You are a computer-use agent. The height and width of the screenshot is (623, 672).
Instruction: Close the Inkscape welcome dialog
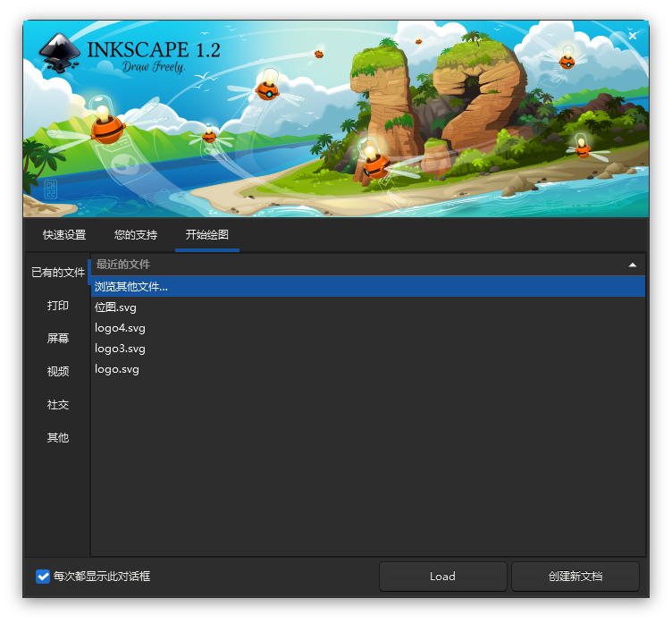click(x=632, y=36)
